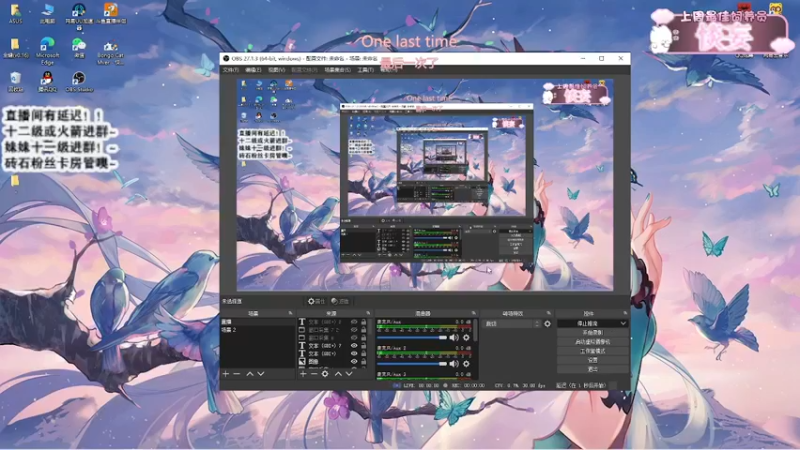The height and width of the screenshot is (450, 800).
Task: Open 配置文件(P) menu
Action: [305, 70]
